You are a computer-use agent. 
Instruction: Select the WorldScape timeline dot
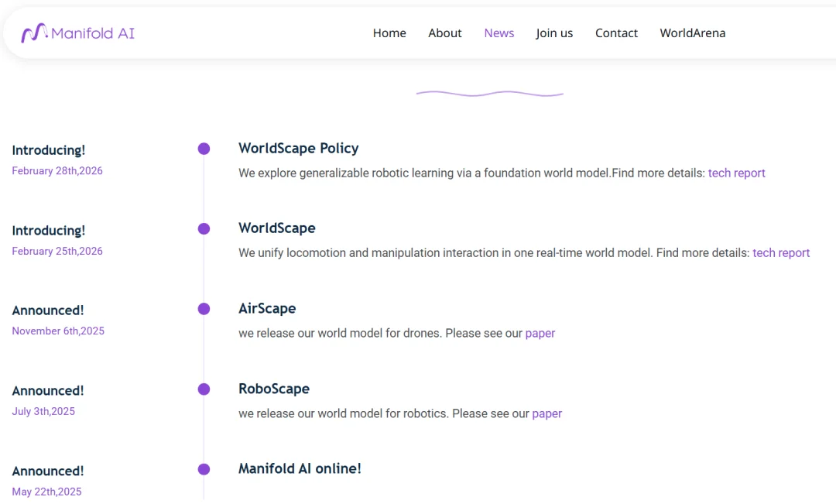pos(204,228)
